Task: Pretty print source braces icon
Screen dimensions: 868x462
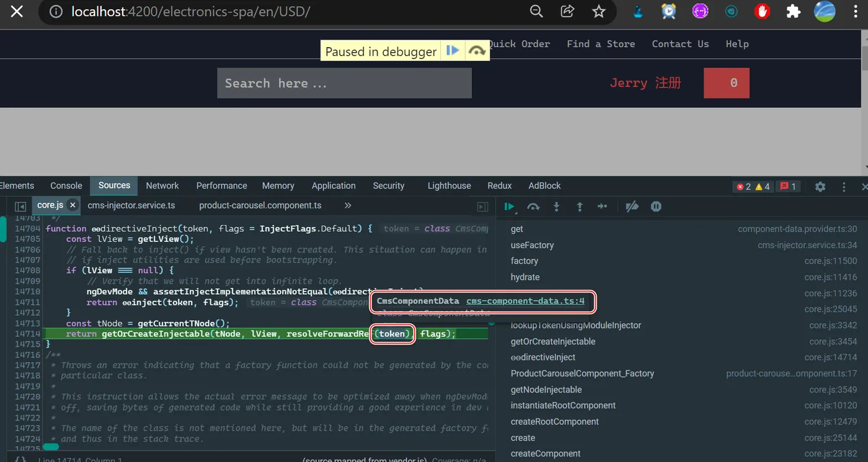Action: (20, 460)
